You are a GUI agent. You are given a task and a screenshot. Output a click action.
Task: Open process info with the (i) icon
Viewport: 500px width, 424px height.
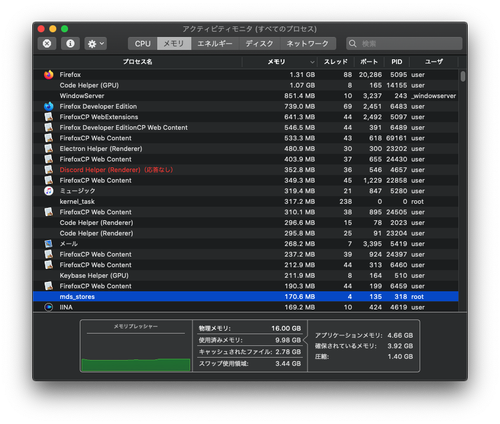click(x=70, y=44)
